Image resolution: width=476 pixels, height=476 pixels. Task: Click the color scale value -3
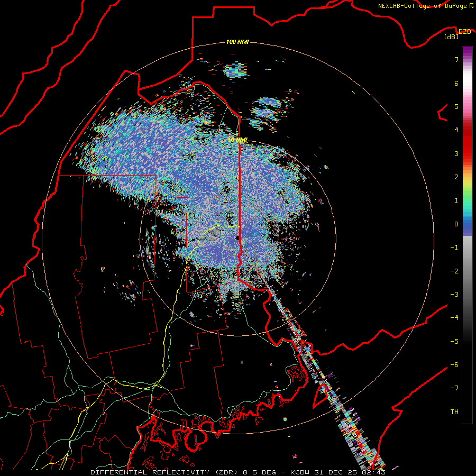(x=454, y=295)
